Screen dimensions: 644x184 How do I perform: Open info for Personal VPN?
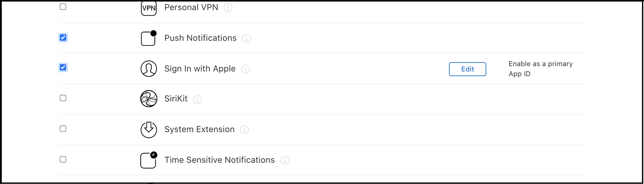pyautogui.click(x=228, y=8)
